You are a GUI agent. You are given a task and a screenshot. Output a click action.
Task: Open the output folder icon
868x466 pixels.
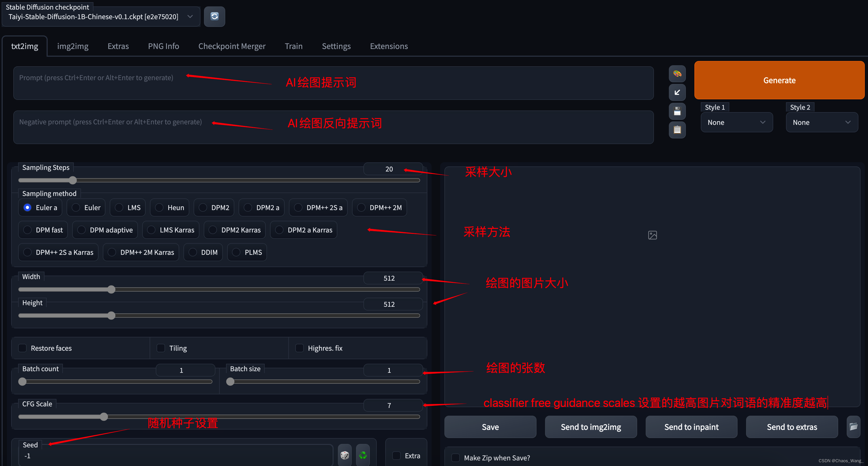pos(853,427)
